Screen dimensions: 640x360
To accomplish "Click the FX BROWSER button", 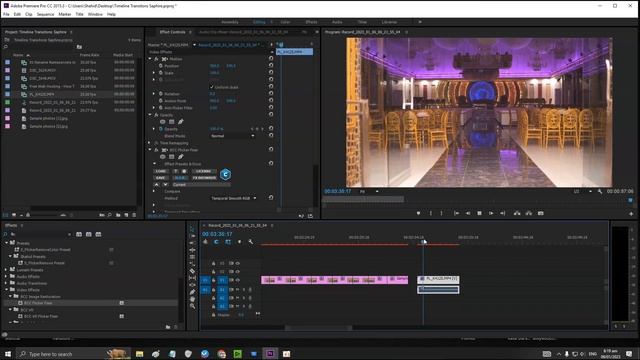I will coord(204,178).
